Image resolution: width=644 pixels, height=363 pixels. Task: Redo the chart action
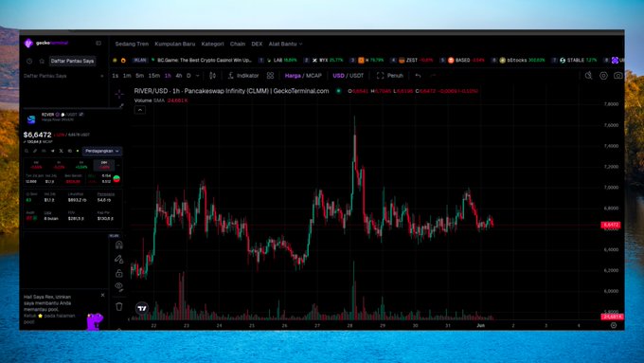point(433,76)
